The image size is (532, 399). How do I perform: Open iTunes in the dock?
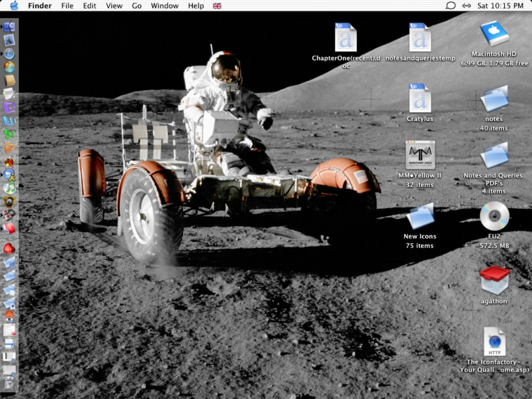click(9, 187)
